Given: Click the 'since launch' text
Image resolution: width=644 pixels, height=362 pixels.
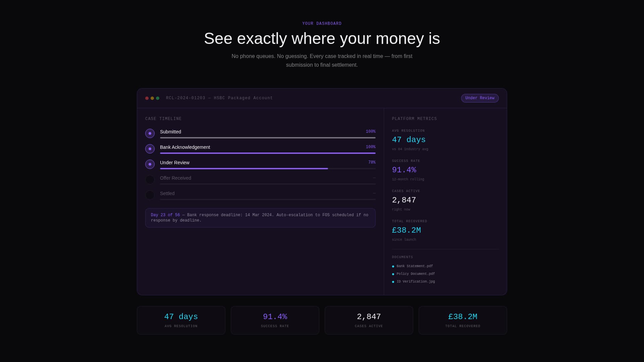Looking at the screenshot, I should (x=404, y=240).
